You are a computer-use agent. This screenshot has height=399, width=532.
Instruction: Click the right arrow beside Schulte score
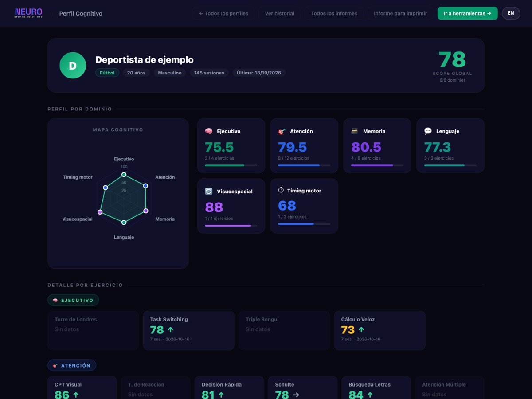pos(296,395)
